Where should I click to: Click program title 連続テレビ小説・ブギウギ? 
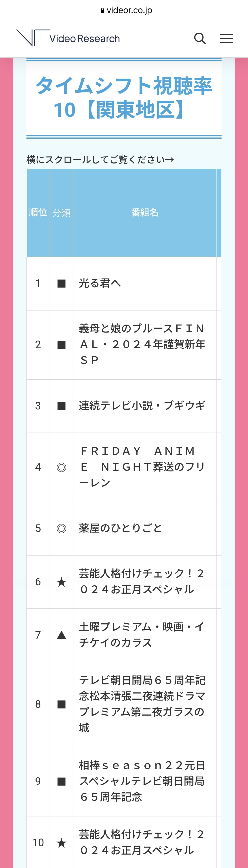point(142,406)
